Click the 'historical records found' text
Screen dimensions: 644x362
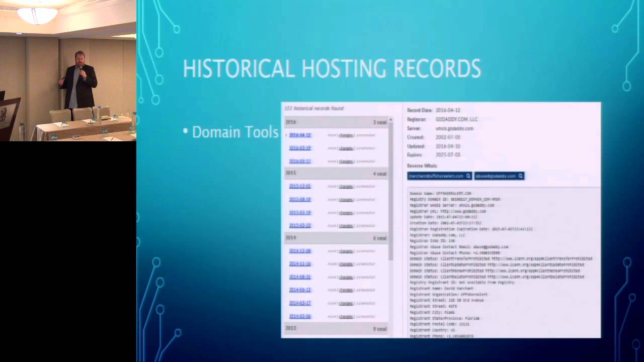coord(314,108)
